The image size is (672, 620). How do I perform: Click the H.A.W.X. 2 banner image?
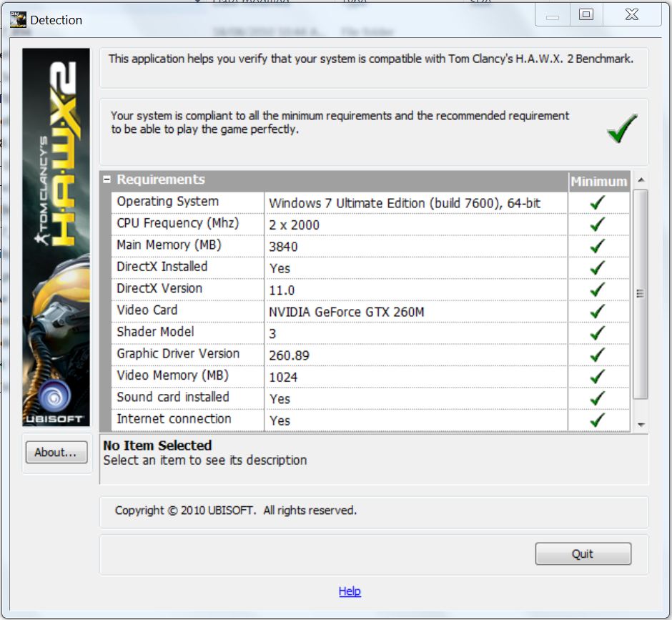coord(56,237)
